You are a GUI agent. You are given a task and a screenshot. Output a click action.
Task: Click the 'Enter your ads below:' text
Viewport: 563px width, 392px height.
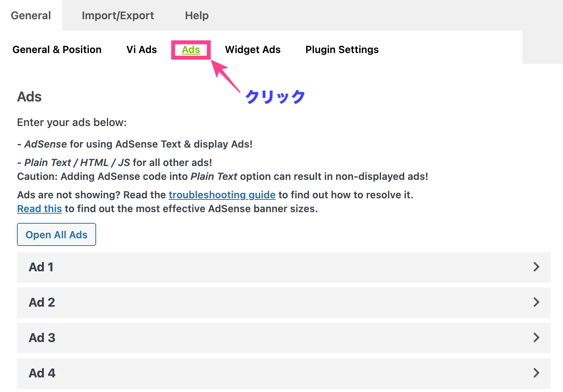point(72,123)
